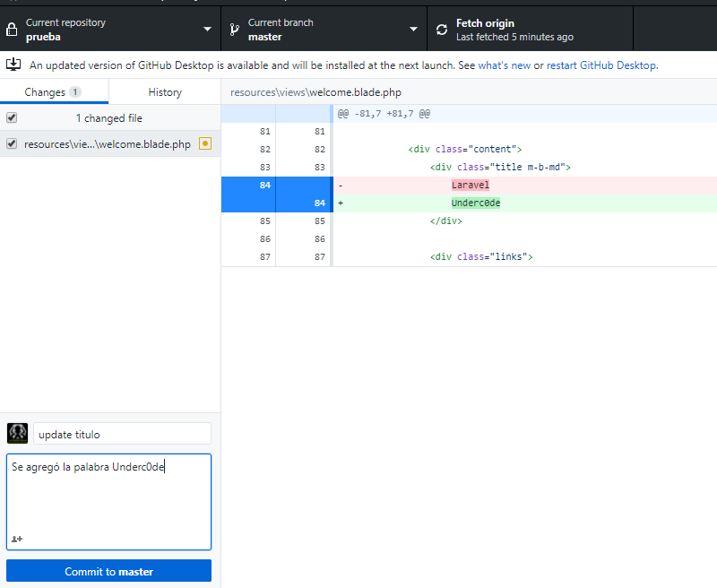Click the "1 changed file" label

(108, 118)
